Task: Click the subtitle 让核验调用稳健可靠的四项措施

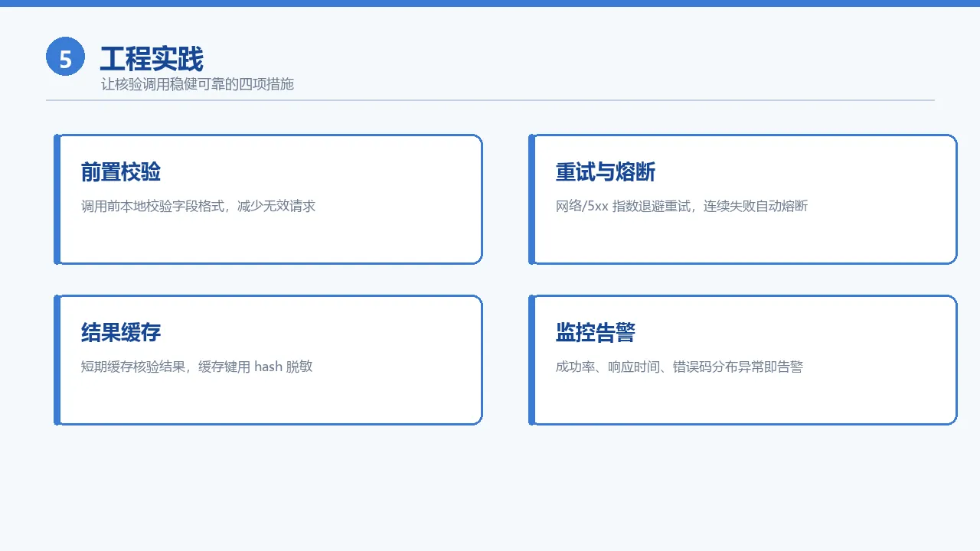Action: [198, 84]
